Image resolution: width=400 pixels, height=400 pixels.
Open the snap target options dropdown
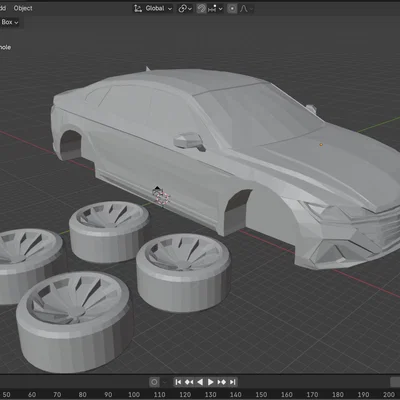215,9
